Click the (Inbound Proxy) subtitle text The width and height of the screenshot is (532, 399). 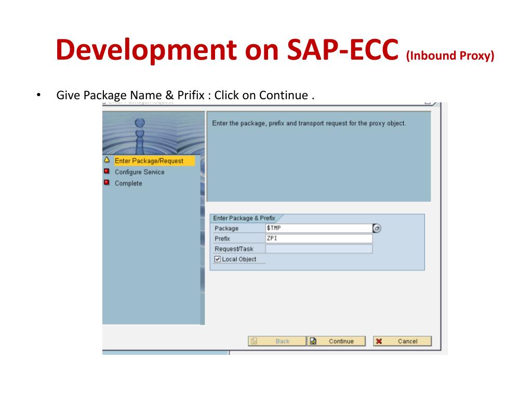[450, 55]
